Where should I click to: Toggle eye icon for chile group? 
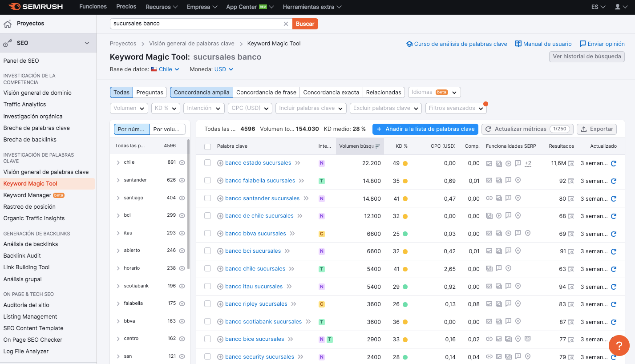pos(182,162)
